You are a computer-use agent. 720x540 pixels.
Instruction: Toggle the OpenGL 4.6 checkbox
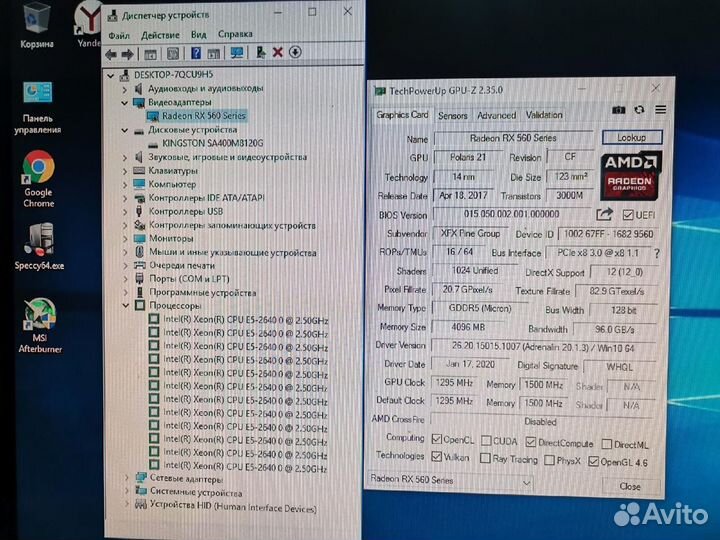coord(593,461)
